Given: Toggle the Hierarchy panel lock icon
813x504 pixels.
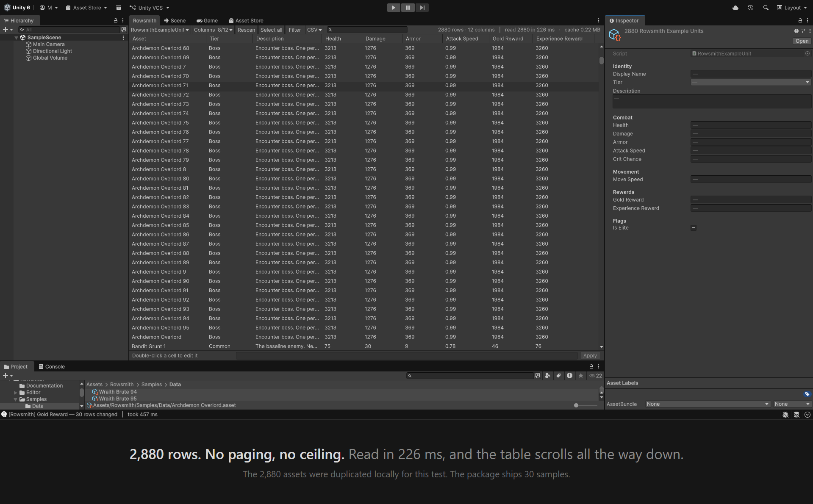Looking at the screenshot, I should [x=116, y=20].
